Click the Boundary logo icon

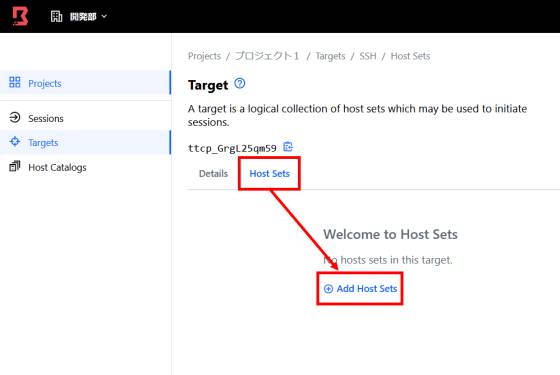(20, 16)
